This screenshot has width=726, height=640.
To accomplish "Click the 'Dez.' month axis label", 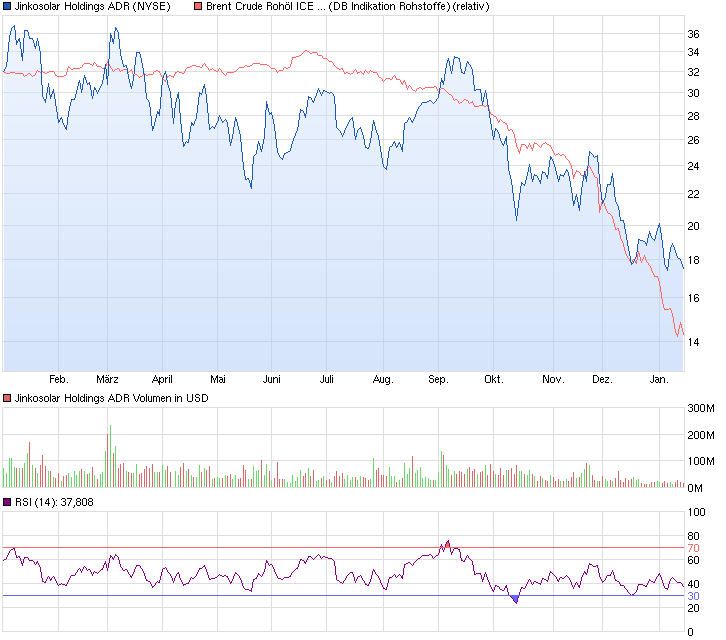I will [602, 379].
